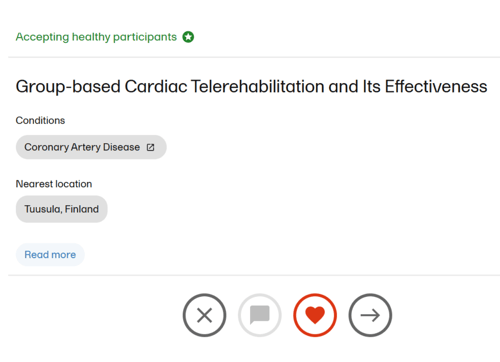
Task: Click the word Cardiac in the title
Action: (x=156, y=87)
